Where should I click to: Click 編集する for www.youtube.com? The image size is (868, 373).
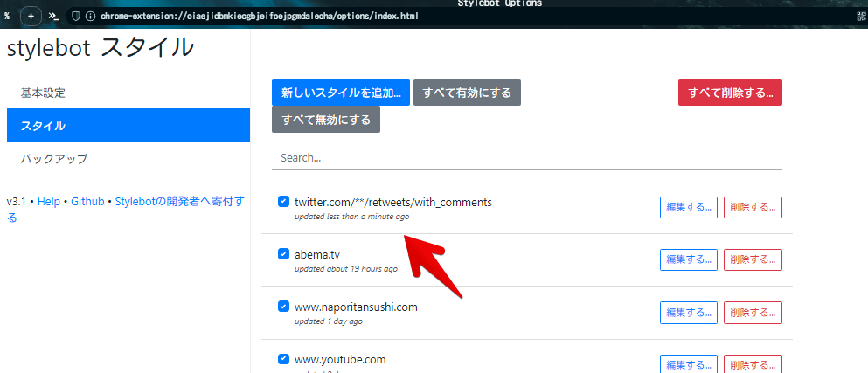click(689, 364)
